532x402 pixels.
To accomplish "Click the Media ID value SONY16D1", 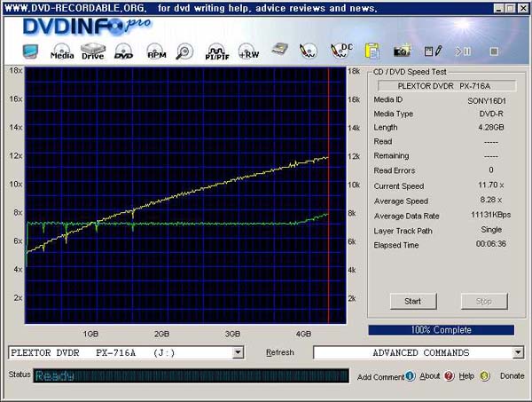I will [487, 101].
